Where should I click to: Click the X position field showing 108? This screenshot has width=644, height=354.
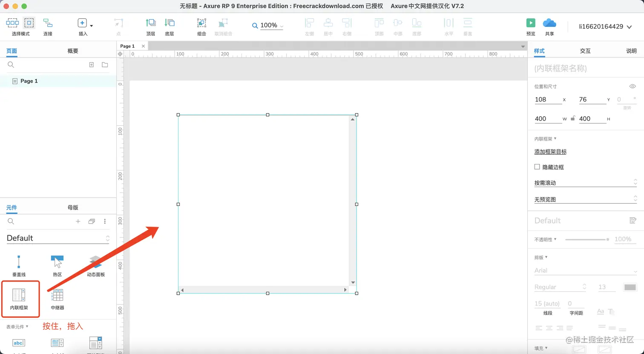click(x=548, y=100)
